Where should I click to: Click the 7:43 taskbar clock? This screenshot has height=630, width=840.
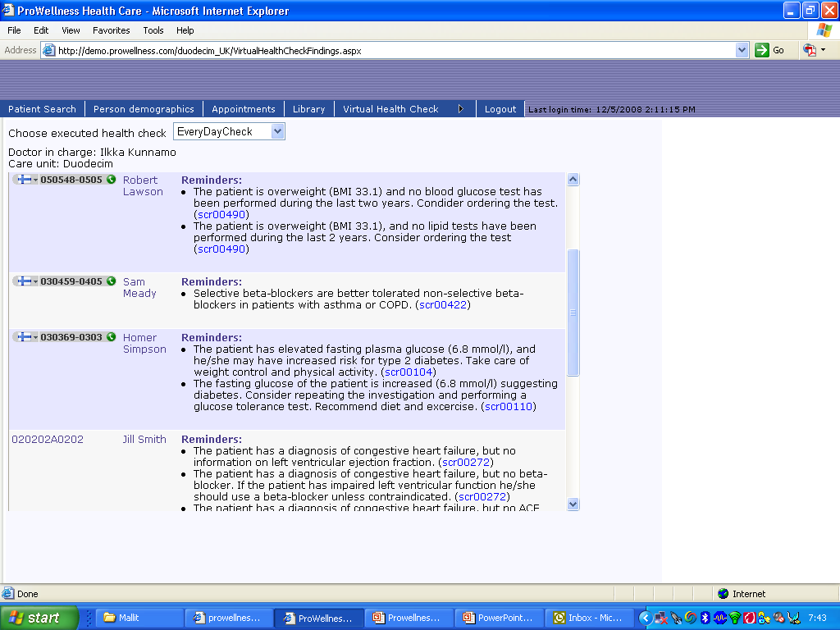pyautogui.click(x=817, y=618)
